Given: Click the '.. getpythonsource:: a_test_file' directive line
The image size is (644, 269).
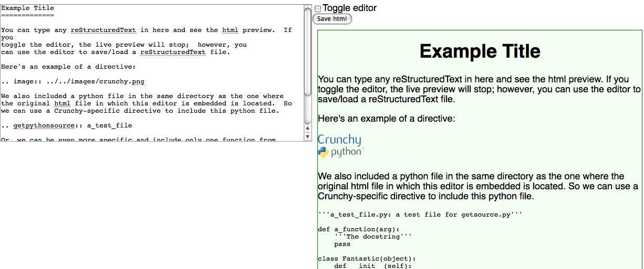Looking at the screenshot, I should tap(67, 125).
